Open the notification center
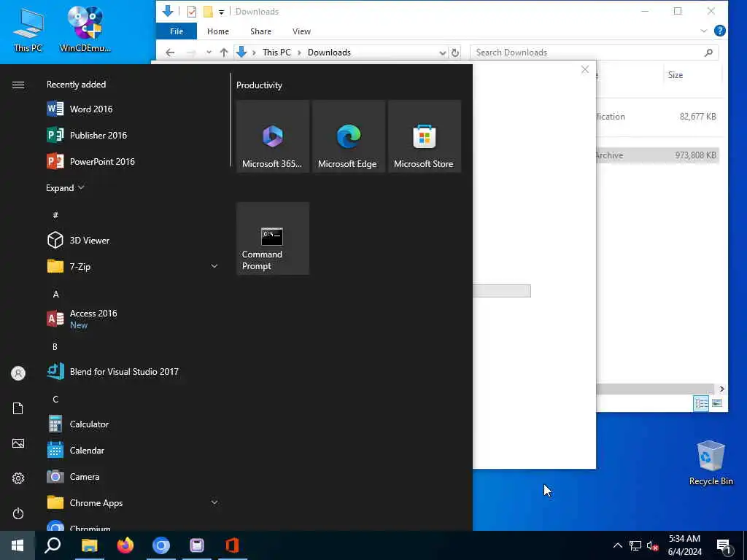Image resolution: width=747 pixels, height=560 pixels. pos(724,546)
